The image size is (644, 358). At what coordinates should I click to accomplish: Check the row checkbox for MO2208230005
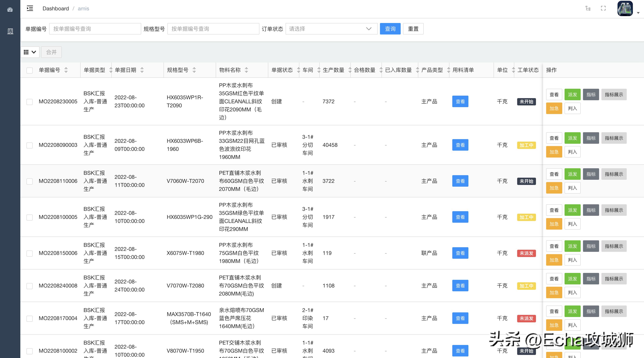(30, 102)
